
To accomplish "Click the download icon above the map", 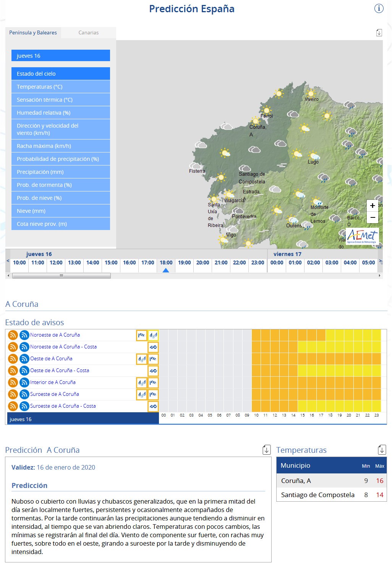I will point(379,33).
